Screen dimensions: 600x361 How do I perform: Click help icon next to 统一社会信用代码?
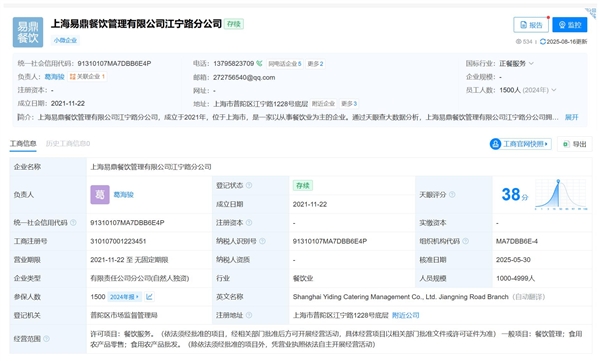73,222
